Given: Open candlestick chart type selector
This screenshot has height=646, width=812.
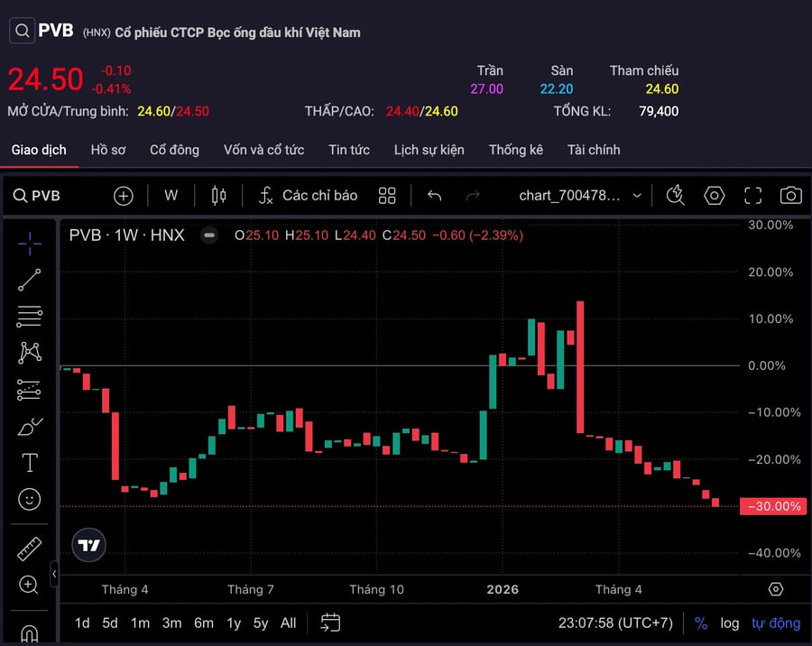Looking at the screenshot, I should pyautogui.click(x=218, y=195).
